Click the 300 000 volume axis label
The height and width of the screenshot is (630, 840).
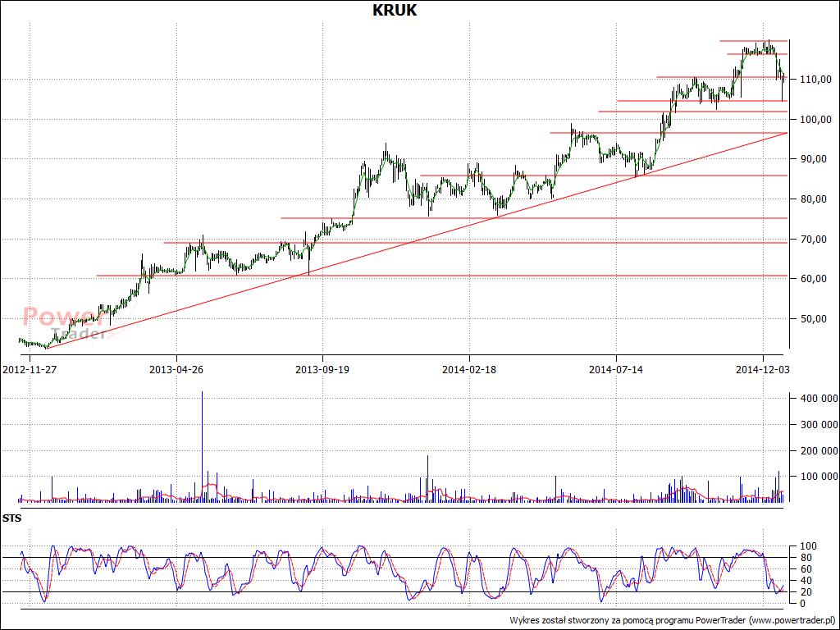click(819, 425)
